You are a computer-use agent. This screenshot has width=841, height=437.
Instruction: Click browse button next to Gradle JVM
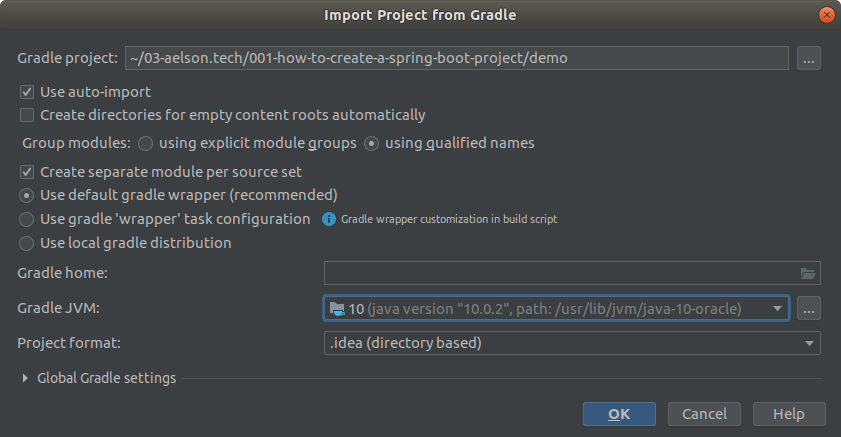tap(809, 308)
